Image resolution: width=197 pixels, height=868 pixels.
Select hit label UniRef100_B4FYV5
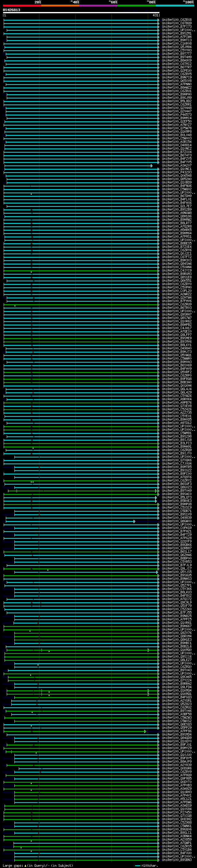click(177, 162)
